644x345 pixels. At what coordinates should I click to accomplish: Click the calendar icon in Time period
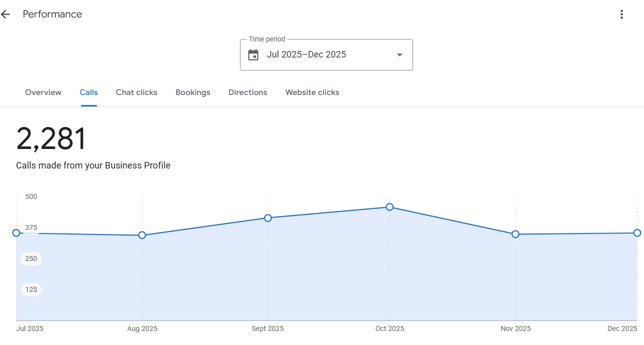[x=253, y=55]
